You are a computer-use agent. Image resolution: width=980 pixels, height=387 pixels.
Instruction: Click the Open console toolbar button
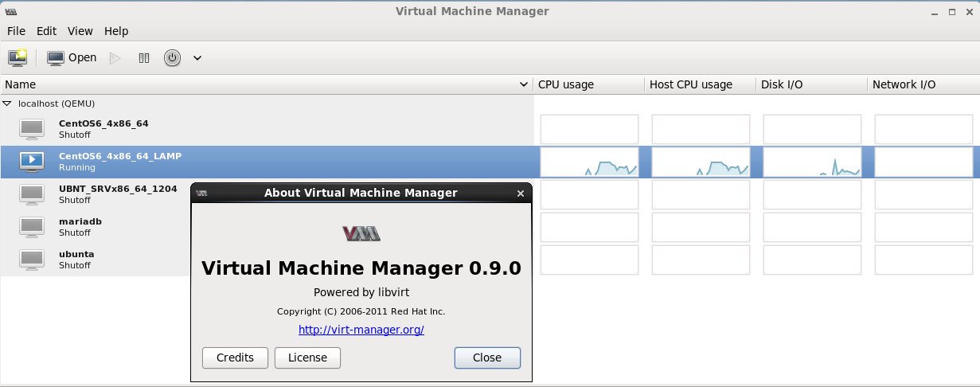[x=72, y=57]
